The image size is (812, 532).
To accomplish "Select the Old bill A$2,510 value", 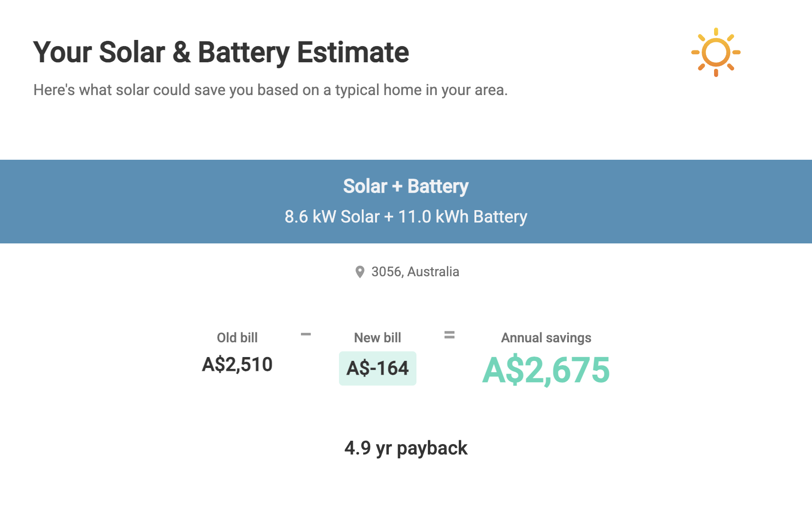I will 237,365.
